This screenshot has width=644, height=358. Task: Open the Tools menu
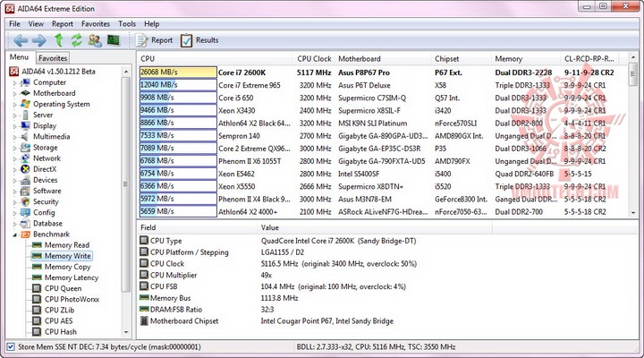[127, 24]
